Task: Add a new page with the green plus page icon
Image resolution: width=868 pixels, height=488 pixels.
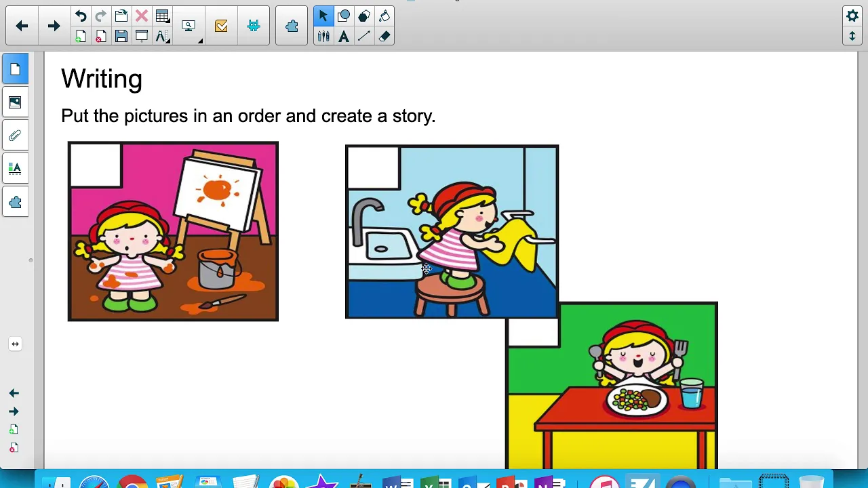Action: tap(81, 36)
